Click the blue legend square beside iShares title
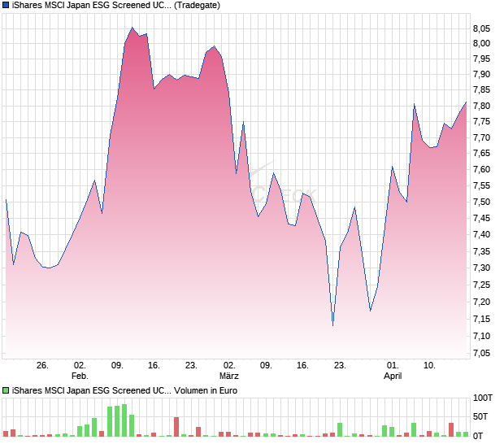Screen dimensions: 504x444 click(6, 5)
